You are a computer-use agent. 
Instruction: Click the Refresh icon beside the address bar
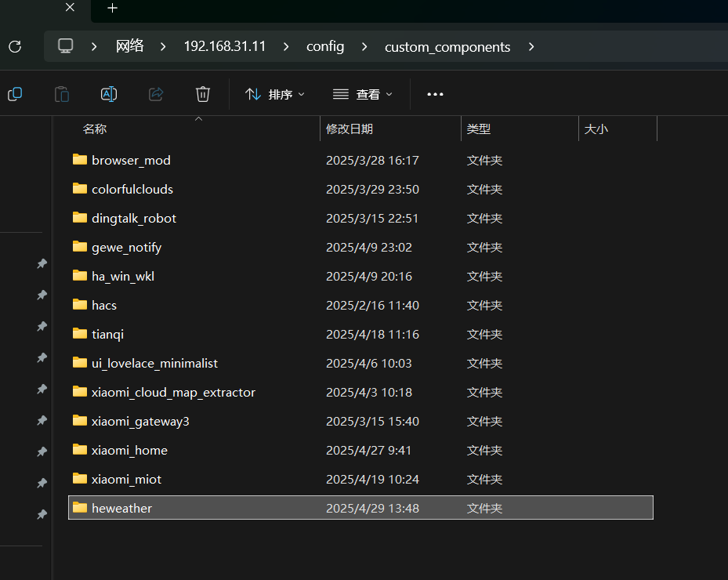15,46
